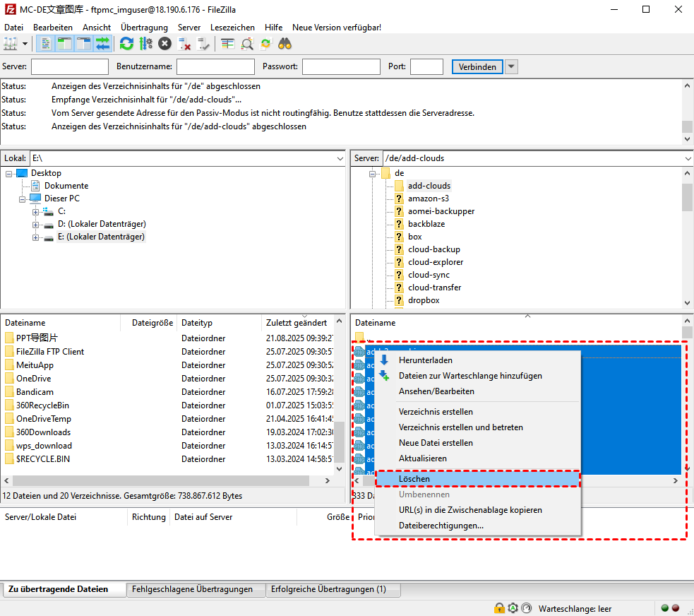The width and height of the screenshot is (694, 616).
Task: Toggle message log display icon
Action: pyautogui.click(x=46, y=44)
